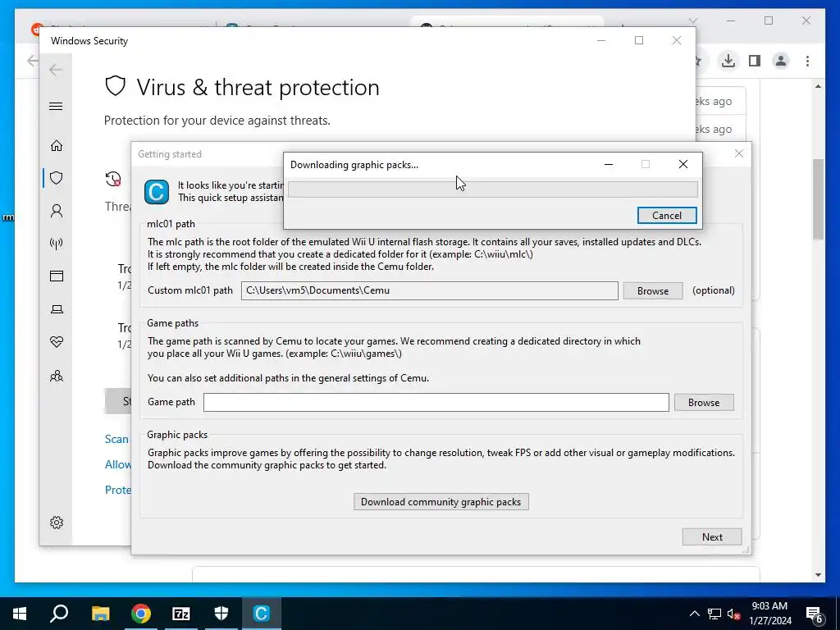Select Virus & threat protection shield sidebar icon
Viewport: 840px width, 630px height.
[x=57, y=178]
